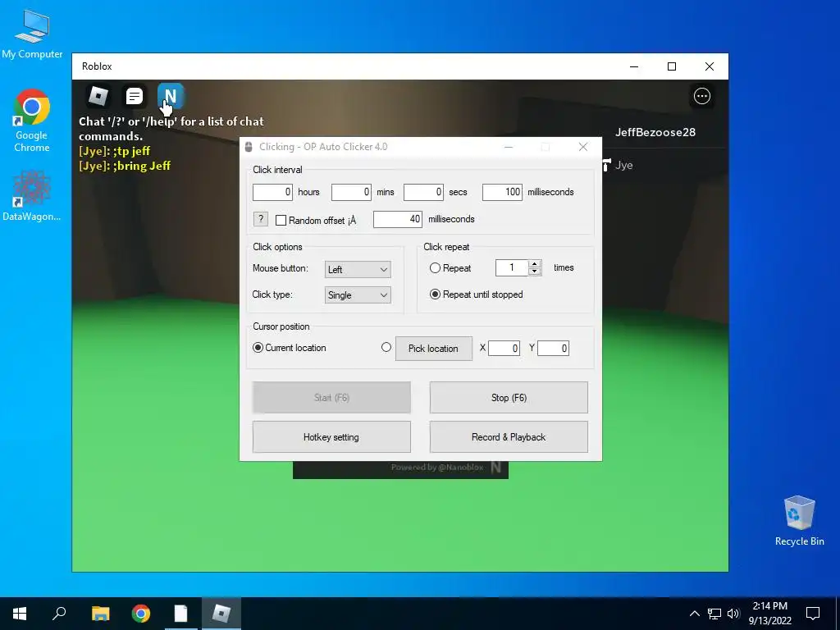Image resolution: width=840 pixels, height=630 pixels.
Task: Open the Roblox three-dots more menu
Action: pyautogui.click(x=702, y=96)
